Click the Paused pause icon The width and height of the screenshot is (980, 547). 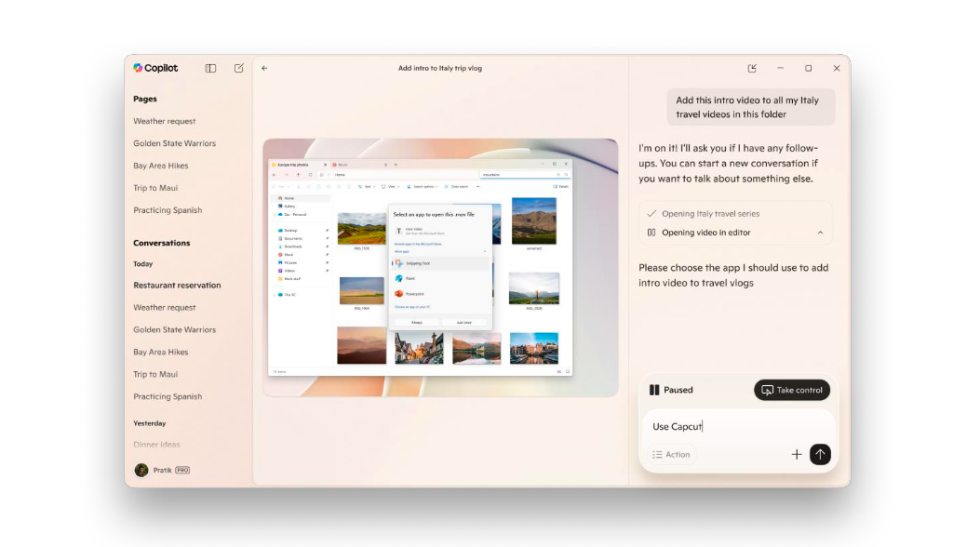654,390
